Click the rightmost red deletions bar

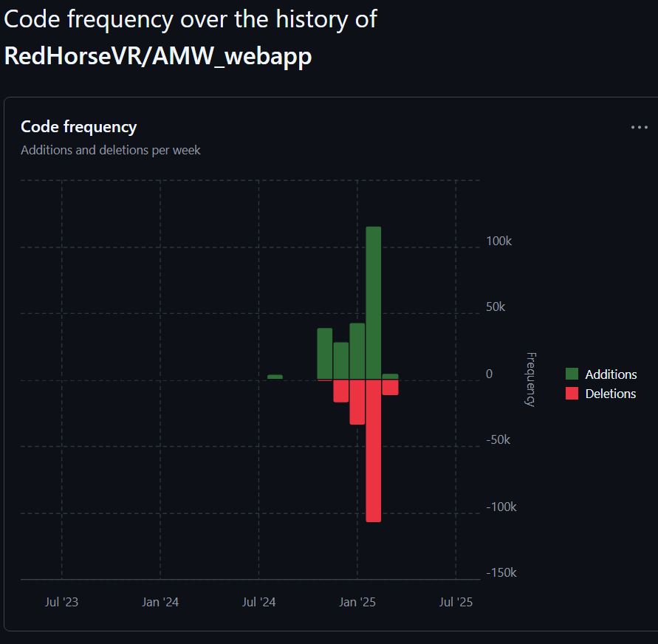pyautogui.click(x=391, y=387)
